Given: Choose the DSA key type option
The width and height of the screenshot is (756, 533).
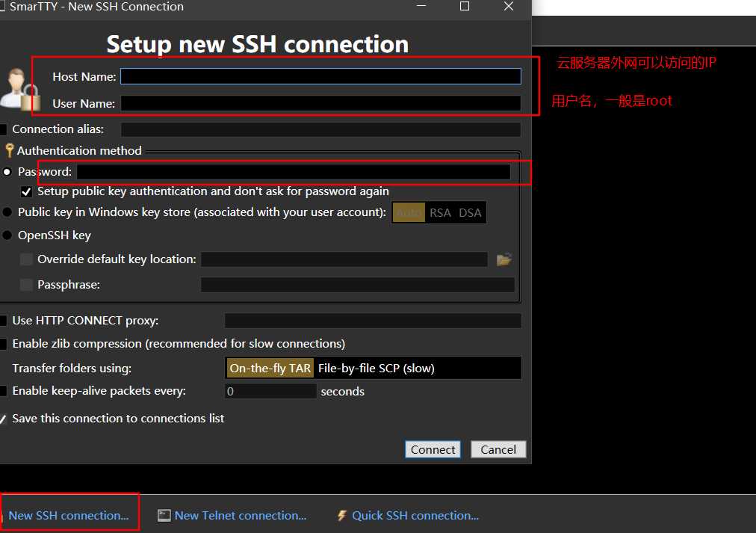Looking at the screenshot, I should (x=470, y=213).
